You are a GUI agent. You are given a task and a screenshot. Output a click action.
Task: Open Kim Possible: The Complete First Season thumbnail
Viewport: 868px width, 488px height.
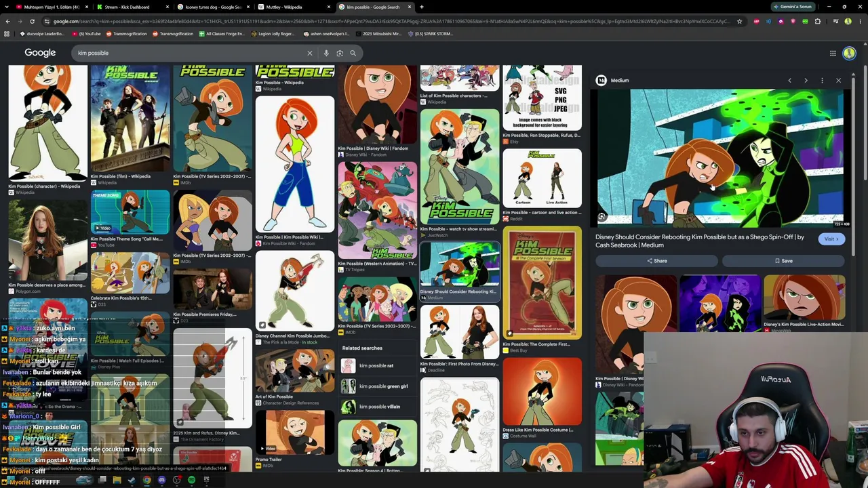542,283
